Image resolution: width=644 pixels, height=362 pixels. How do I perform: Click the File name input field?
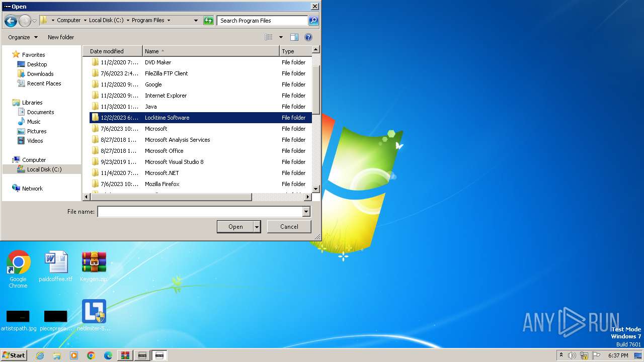pyautogui.click(x=200, y=212)
